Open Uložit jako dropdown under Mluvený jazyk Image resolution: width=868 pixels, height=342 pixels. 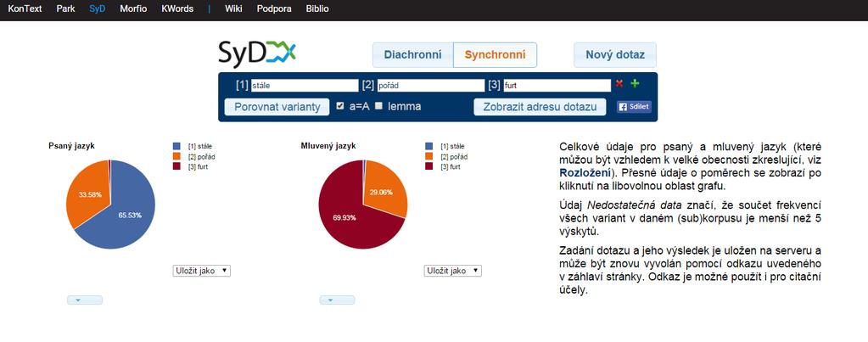[x=453, y=271]
